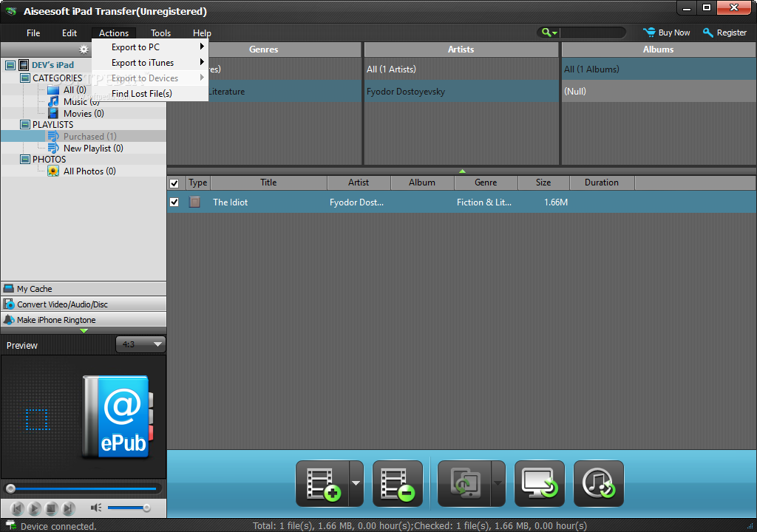Open Make iPhone Ringtone panel
Viewport: 757px width, 532px height.
tap(84, 320)
